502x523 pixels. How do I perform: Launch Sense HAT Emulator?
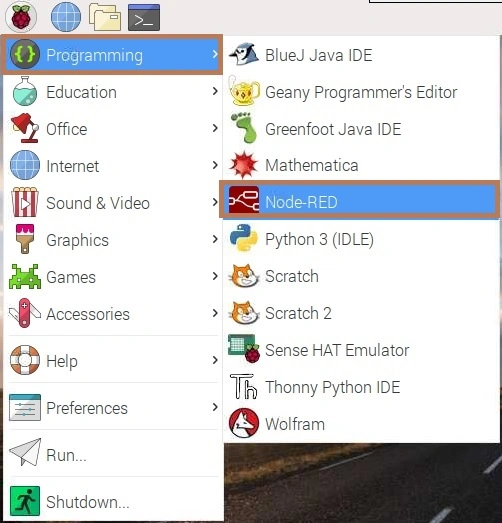tap(361, 350)
